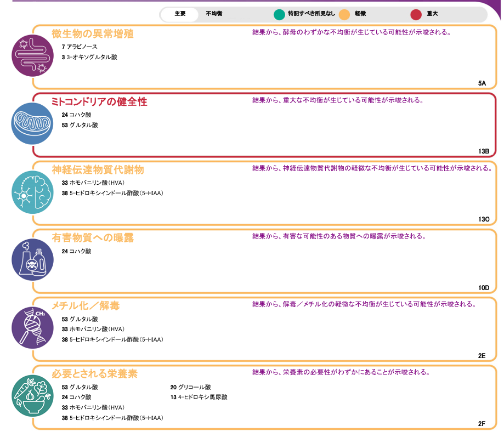
Task: Click 7 アラビノース marker entry
Action: click(80, 47)
